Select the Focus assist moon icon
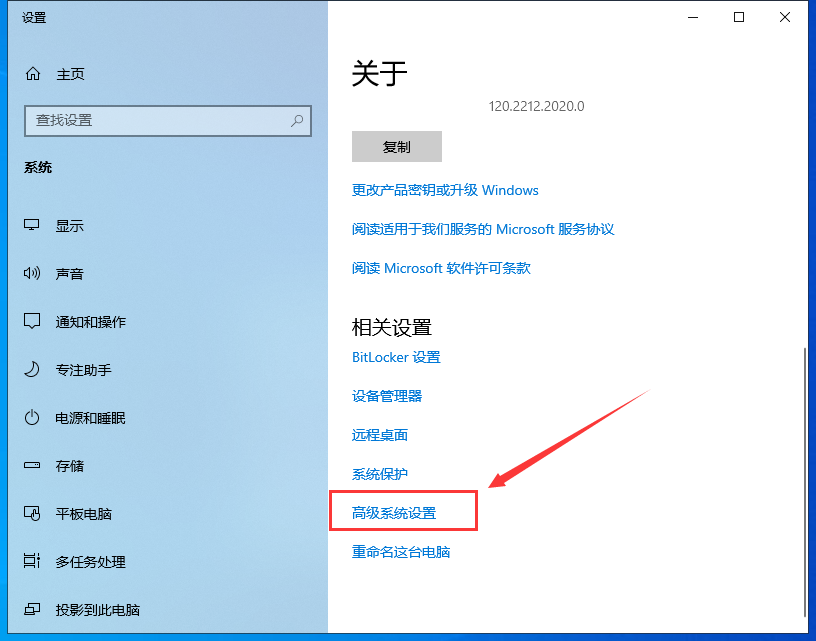816x641 pixels. [32, 370]
